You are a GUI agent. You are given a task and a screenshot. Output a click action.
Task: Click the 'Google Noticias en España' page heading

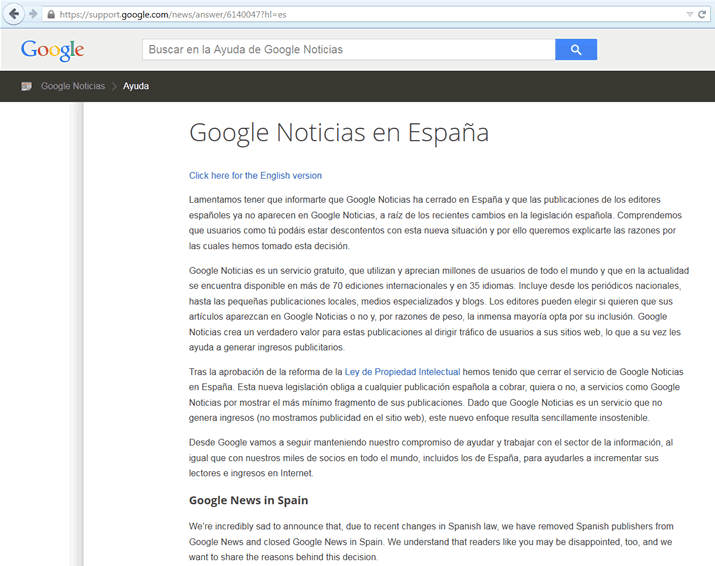point(339,132)
